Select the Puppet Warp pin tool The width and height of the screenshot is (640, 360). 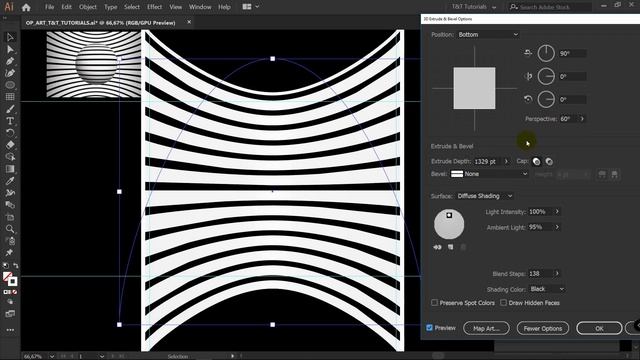pos(10,253)
